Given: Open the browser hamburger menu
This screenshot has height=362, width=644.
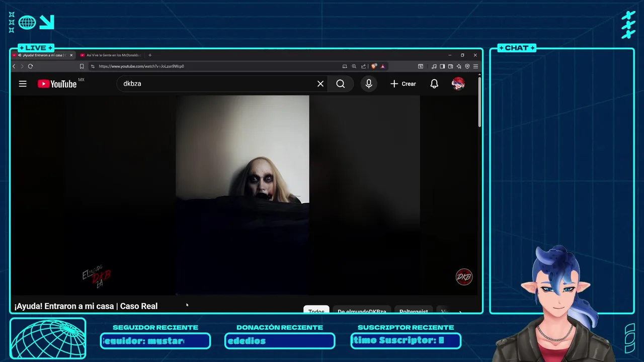Looking at the screenshot, I should click(475, 66).
